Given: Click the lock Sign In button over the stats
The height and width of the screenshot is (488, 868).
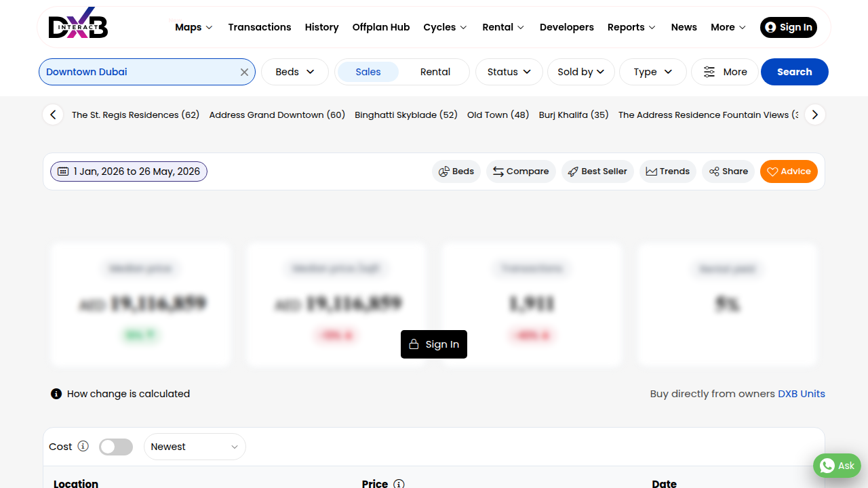Looking at the screenshot, I should click(x=434, y=344).
